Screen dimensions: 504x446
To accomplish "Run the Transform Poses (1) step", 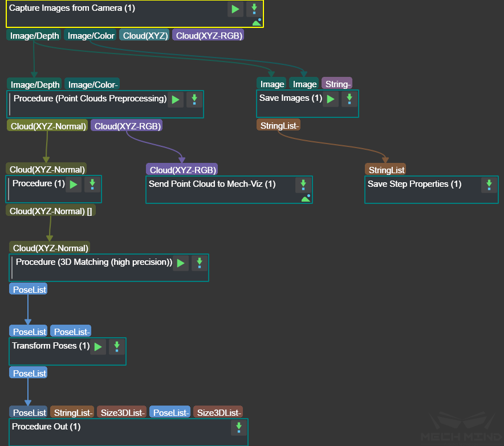I will tap(98, 346).
